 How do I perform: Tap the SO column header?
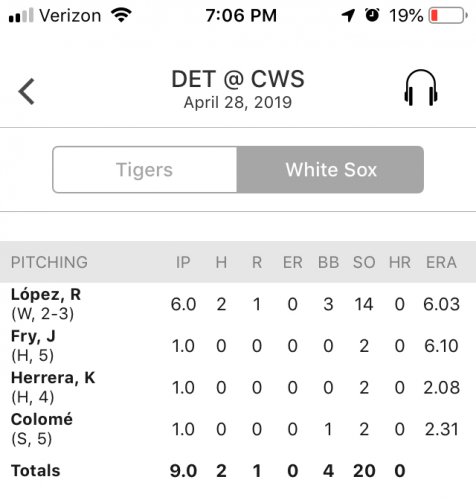point(364,262)
